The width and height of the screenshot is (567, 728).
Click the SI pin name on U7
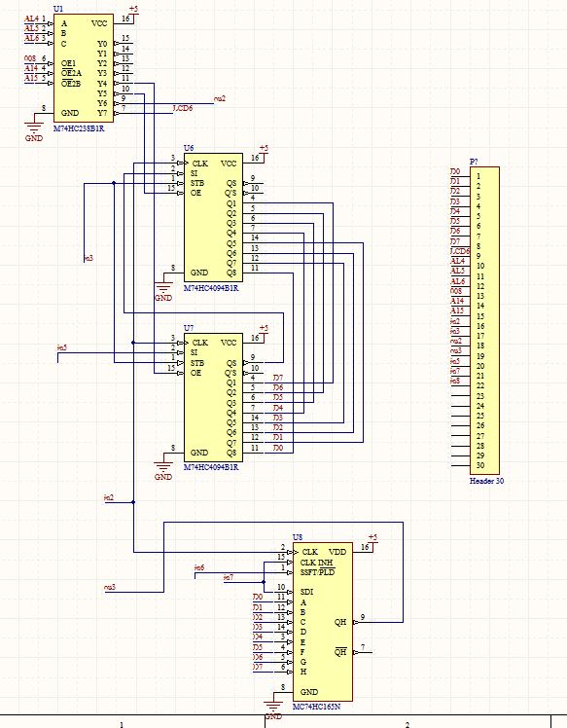pyautogui.click(x=194, y=352)
